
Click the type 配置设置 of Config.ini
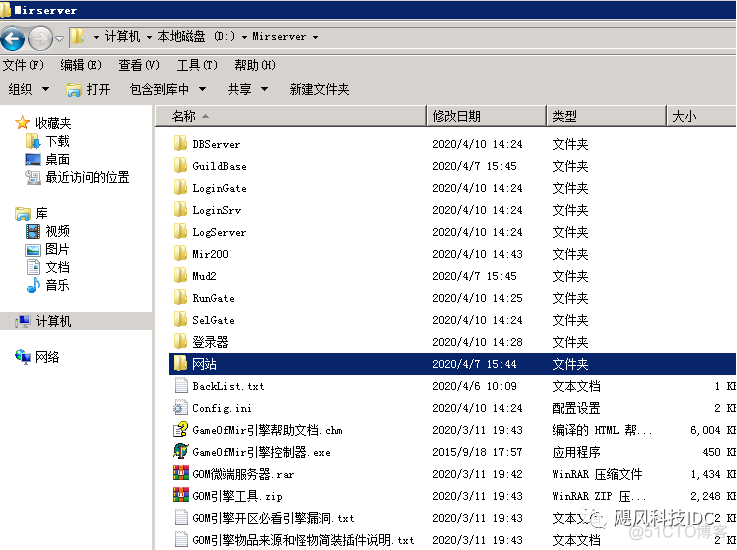tap(576, 408)
